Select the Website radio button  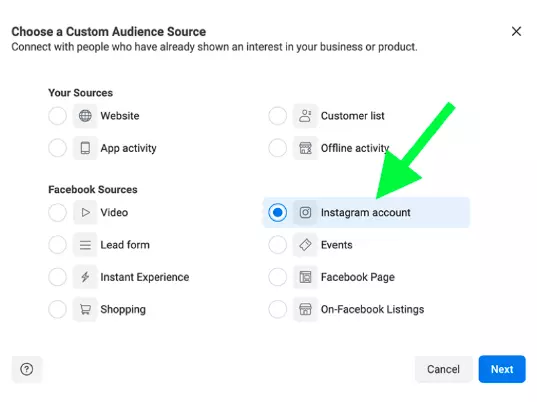58,116
